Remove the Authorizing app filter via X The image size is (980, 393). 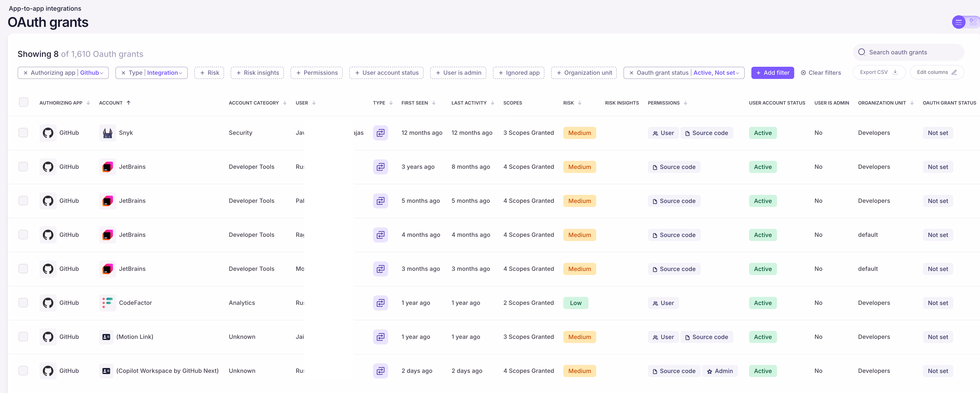pos(25,73)
